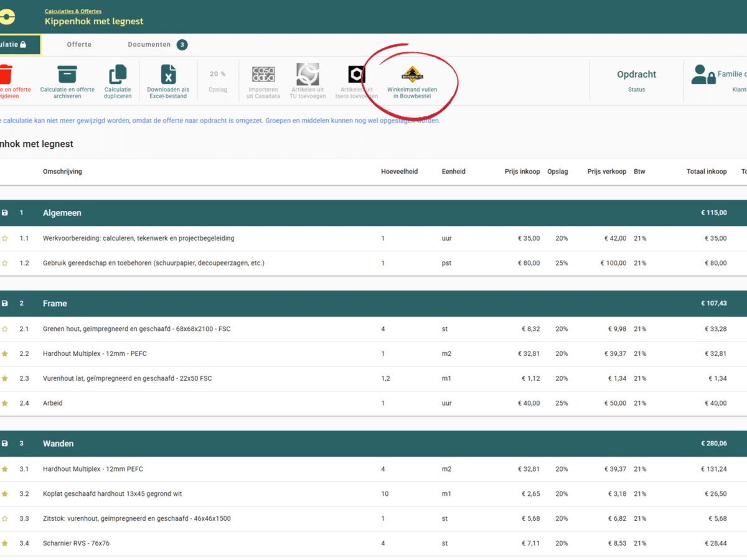Click the Opslag column header in table

tap(558, 172)
